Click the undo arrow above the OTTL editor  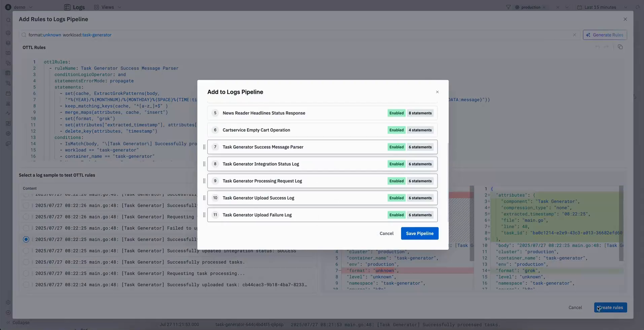coord(597,47)
